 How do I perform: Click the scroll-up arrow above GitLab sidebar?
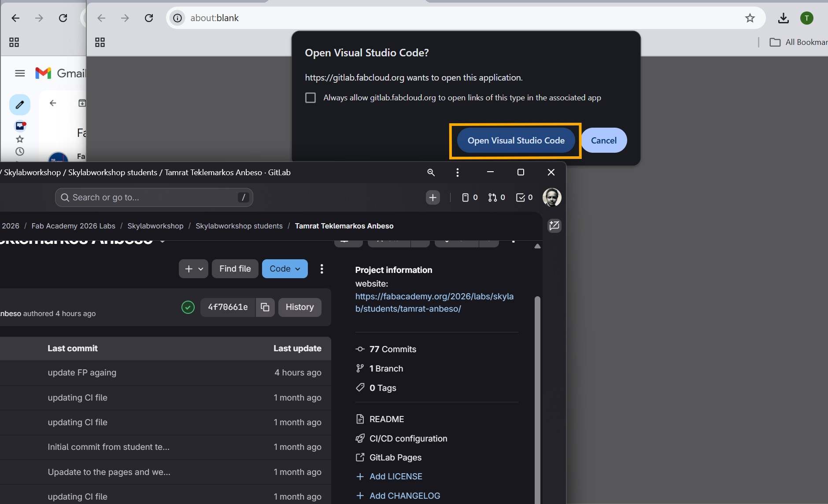(537, 246)
